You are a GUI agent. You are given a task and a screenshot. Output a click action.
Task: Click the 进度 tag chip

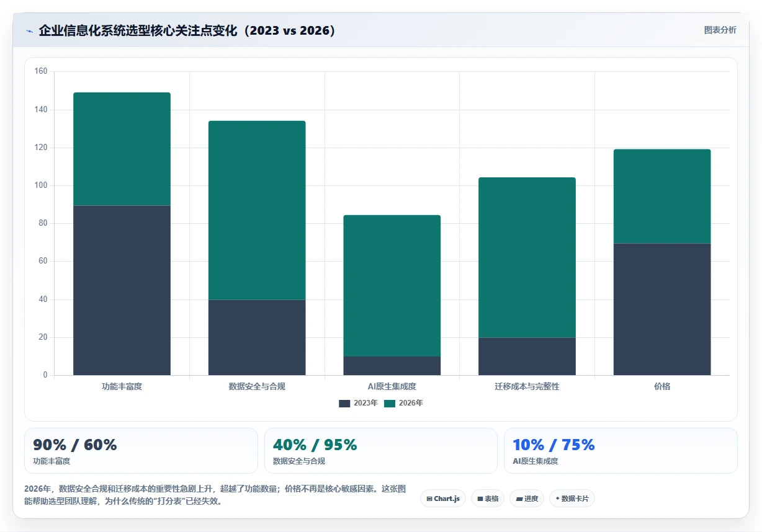(x=527, y=499)
